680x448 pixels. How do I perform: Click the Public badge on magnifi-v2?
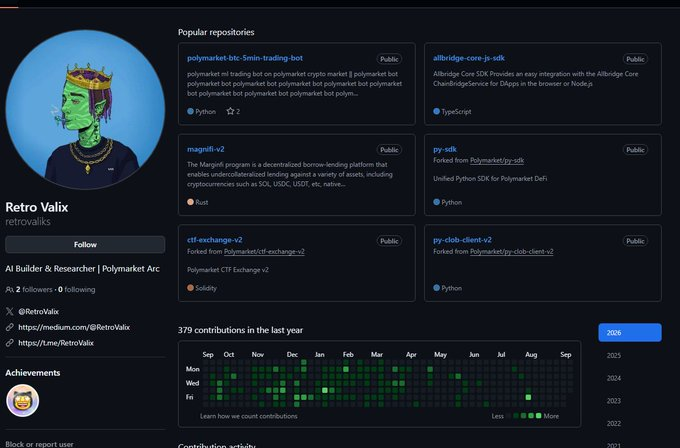pos(389,150)
